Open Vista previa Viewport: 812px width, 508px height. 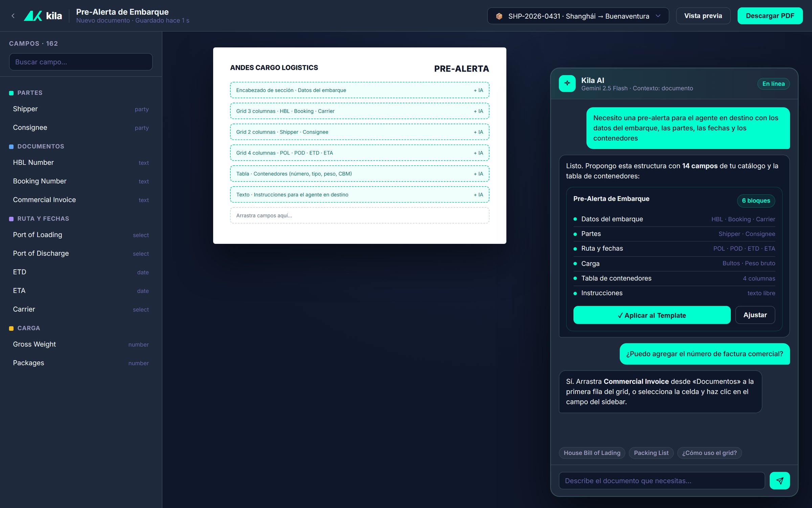pos(703,16)
